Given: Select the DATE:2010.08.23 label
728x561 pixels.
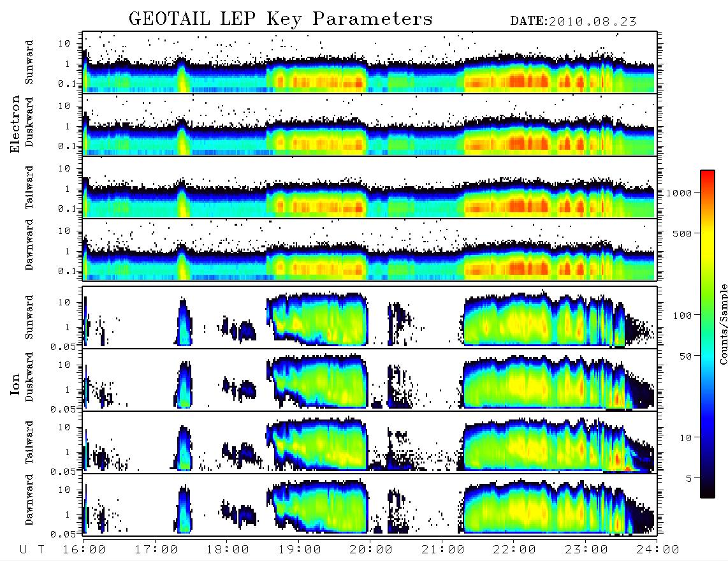Looking at the screenshot, I should pyautogui.click(x=573, y=22).
